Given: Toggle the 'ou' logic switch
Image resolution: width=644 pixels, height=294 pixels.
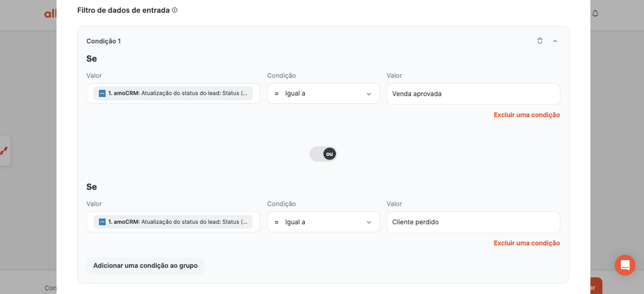Looking at the screenshot, I should pyautogui.click(x=323, y=154).
